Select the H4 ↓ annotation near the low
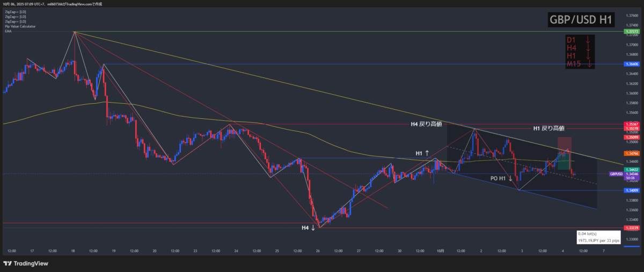The image size is (644, 272). [308, 228]
